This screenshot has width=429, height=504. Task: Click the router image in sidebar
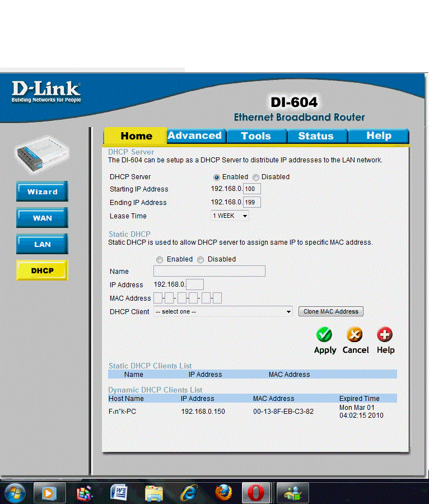pos(42,154)
